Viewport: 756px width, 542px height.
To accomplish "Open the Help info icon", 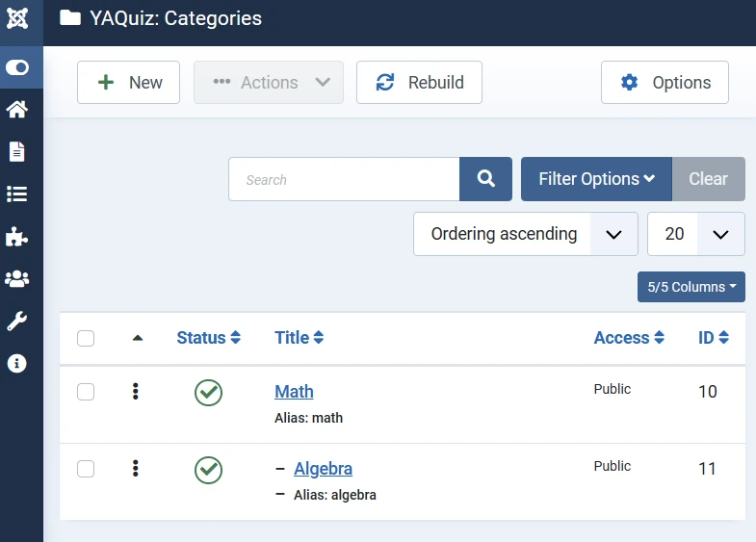I will [17, 363].
